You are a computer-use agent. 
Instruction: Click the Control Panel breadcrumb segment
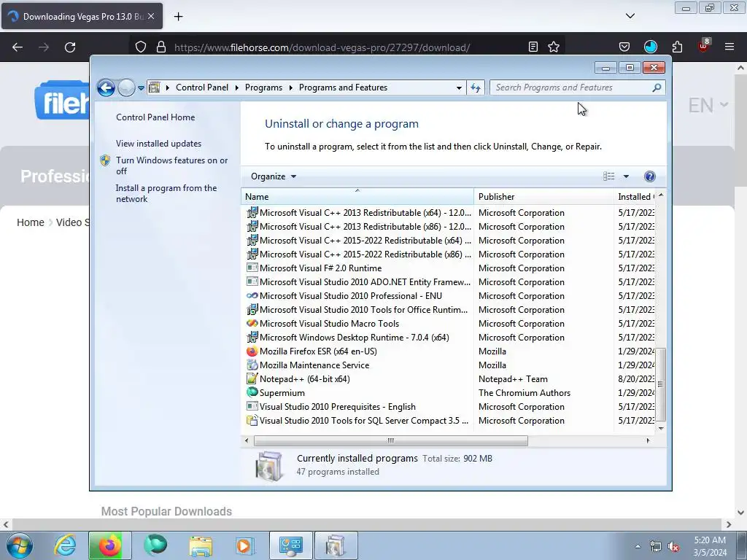(202, 87)
